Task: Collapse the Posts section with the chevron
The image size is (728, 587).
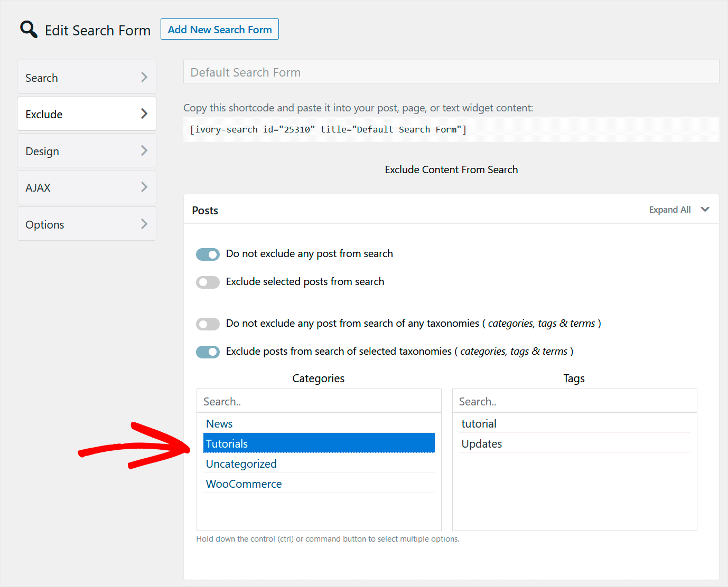Action: coord(705,210)
